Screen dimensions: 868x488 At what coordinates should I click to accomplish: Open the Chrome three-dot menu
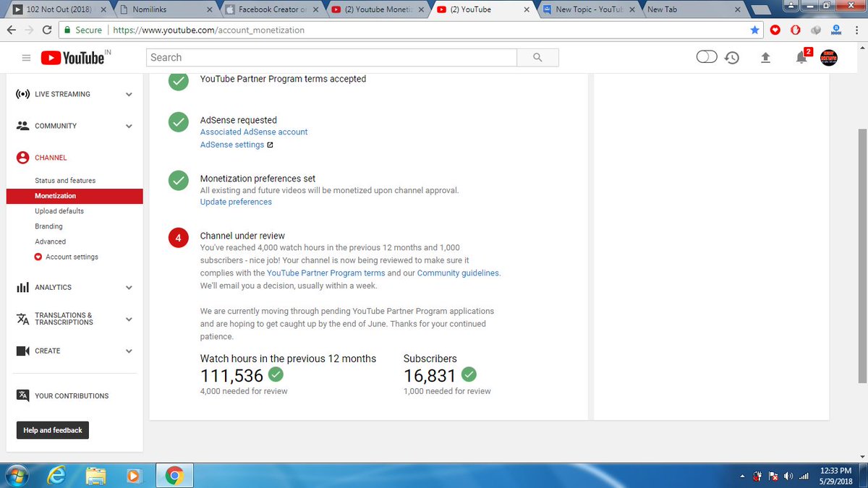click(856, 30)
